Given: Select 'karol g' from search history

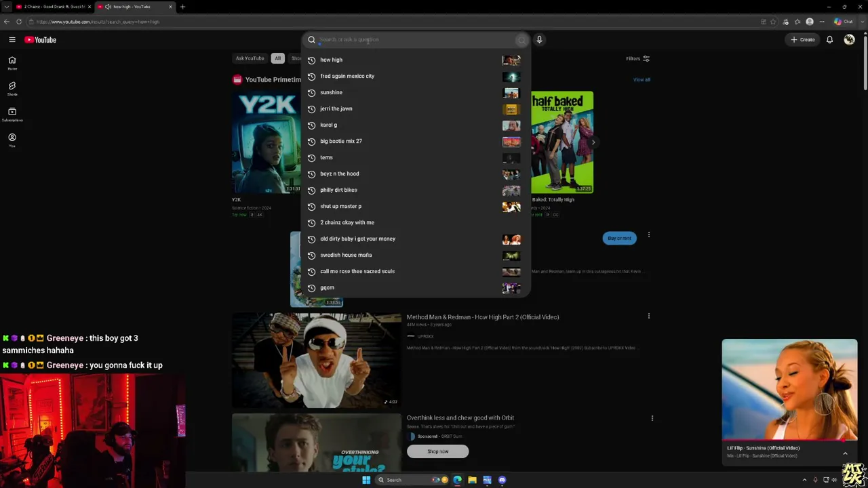Looking at the screenshot, I should point(415,125).
